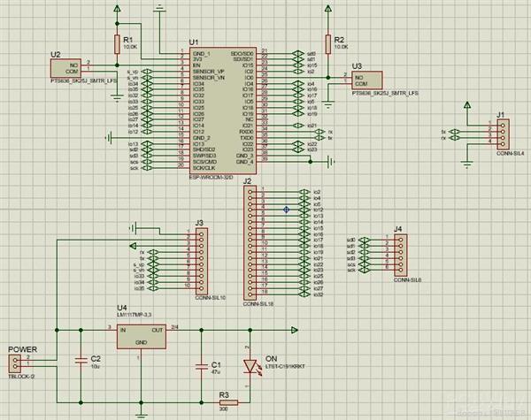Select the J1 CONN-SIL4 connector
The width and height of the screenshot is (531, 420).
[x=503, y=134]
